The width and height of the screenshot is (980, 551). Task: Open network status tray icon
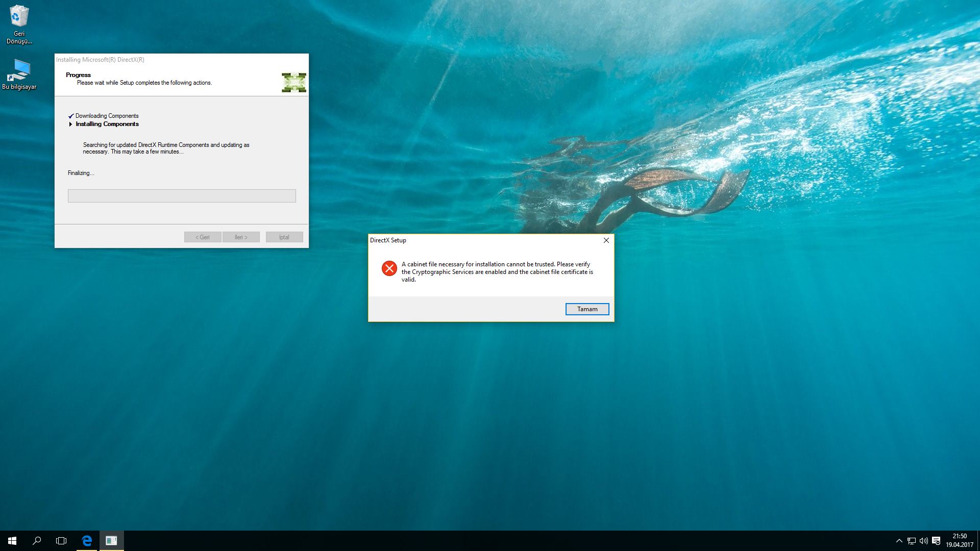[912, 541]
